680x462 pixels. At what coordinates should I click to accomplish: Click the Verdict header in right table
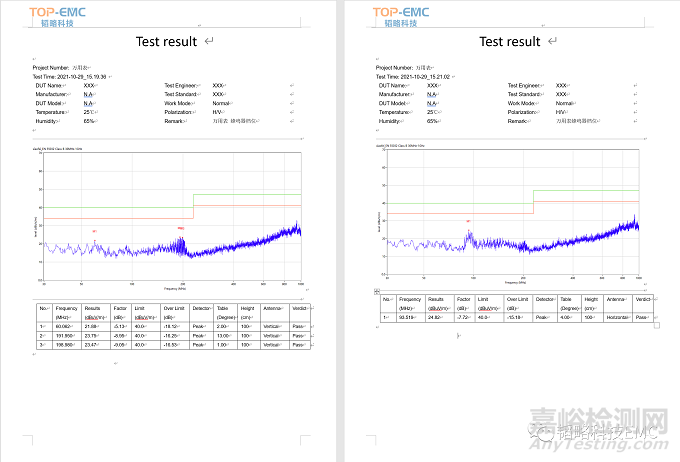point(643,299)
